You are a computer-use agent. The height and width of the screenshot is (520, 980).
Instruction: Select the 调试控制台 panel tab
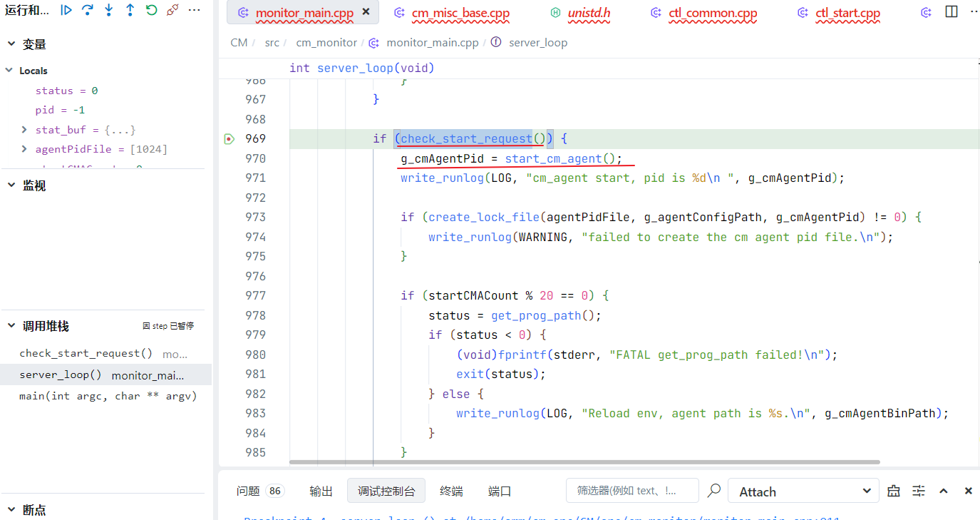(x=386, y=491)
